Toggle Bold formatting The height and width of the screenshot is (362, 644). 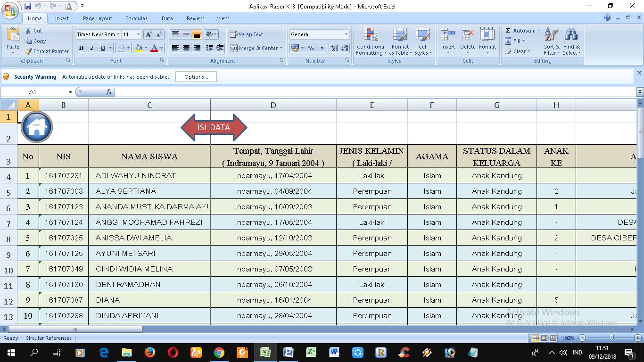(81, 48)
